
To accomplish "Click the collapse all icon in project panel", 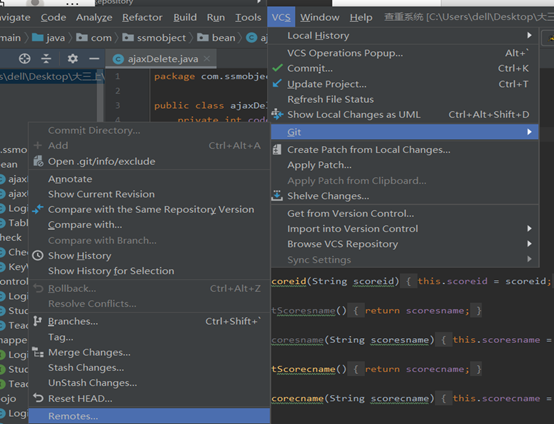I will pos(46,59).
